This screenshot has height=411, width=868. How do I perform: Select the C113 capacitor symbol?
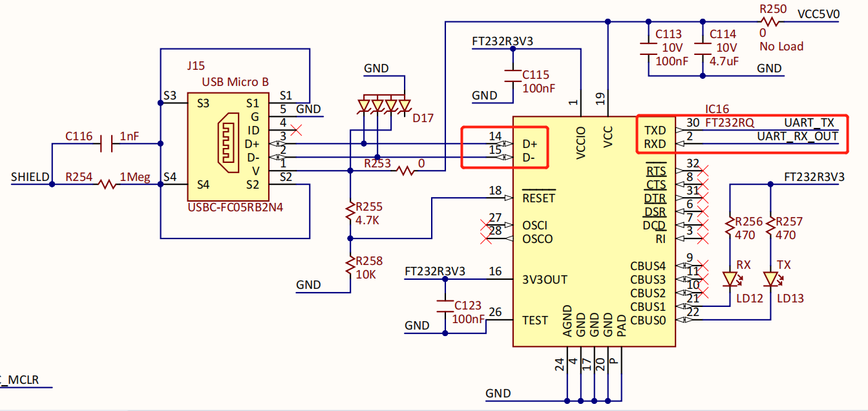(648, 48)
